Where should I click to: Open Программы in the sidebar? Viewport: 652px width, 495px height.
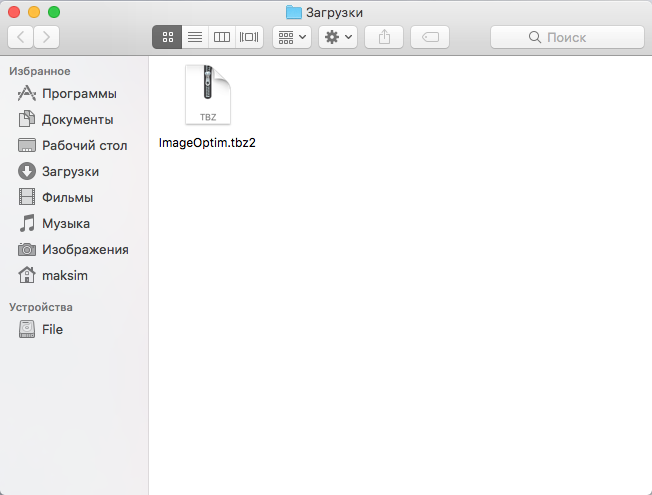point(74,94)
